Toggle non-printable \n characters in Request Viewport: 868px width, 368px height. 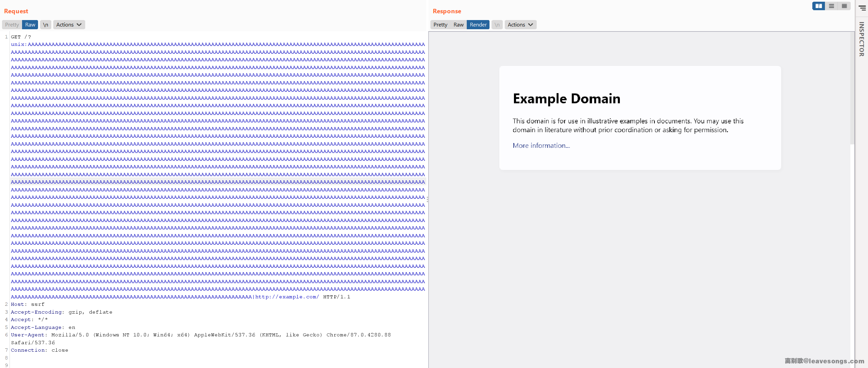point(45,24)
